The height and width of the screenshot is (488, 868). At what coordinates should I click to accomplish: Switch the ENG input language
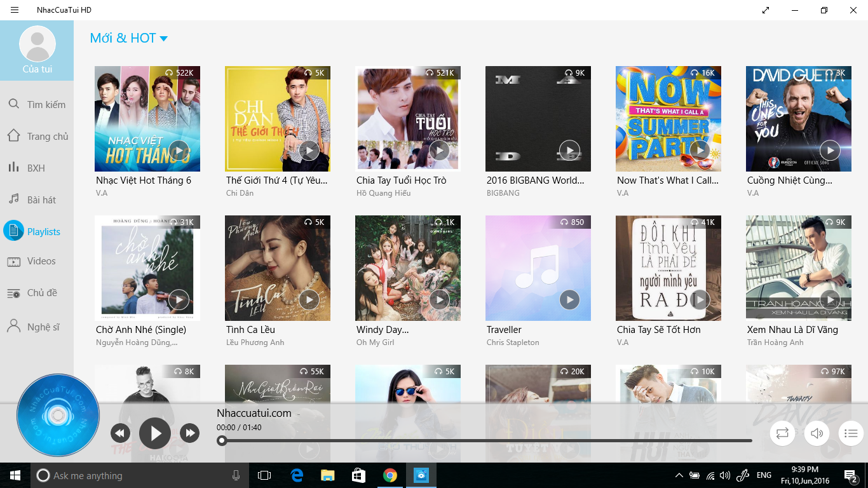(x=764, y=475)
